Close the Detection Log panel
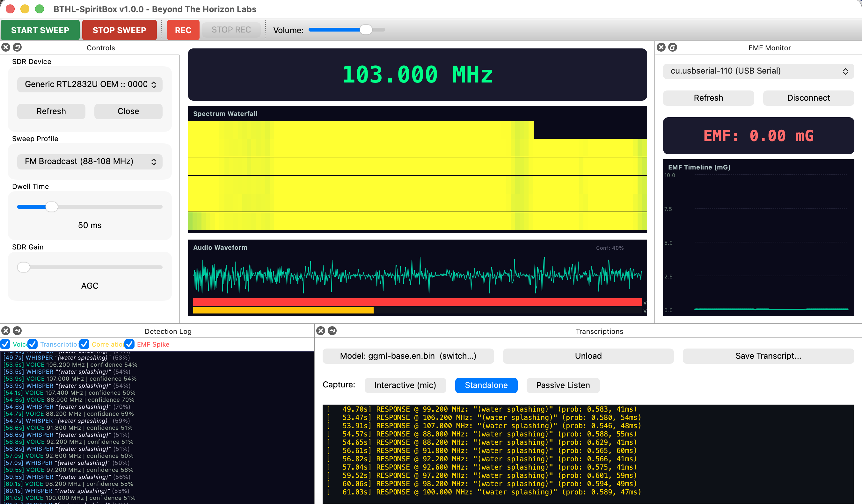Screen dimensions: 862x504 pos(6,331)
